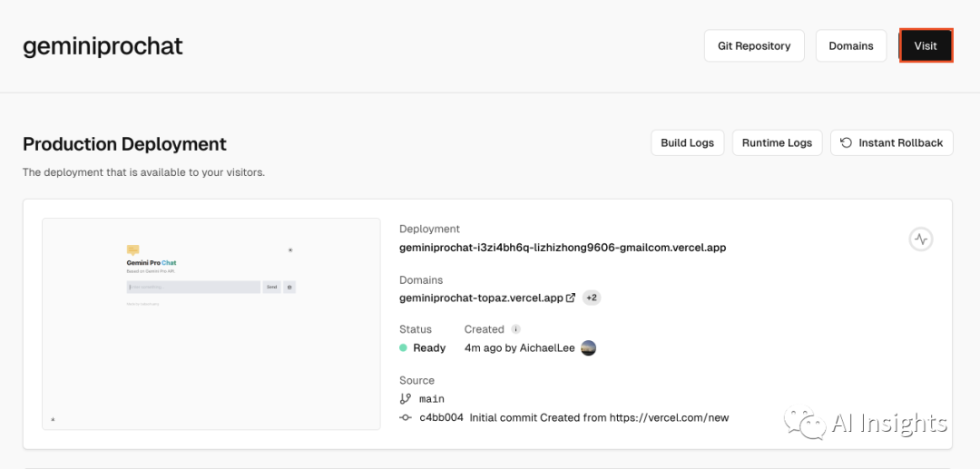The height and width of the screenshot is (469, 980).
Task: Click the green Ready status dot
Action: pos(404,347)
